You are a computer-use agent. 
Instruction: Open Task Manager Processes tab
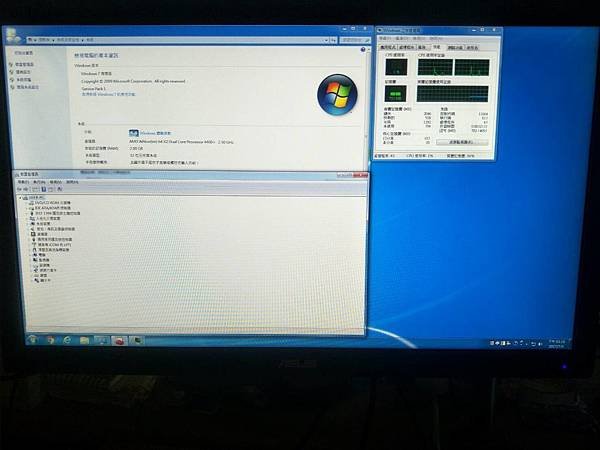tap(406, 47)
